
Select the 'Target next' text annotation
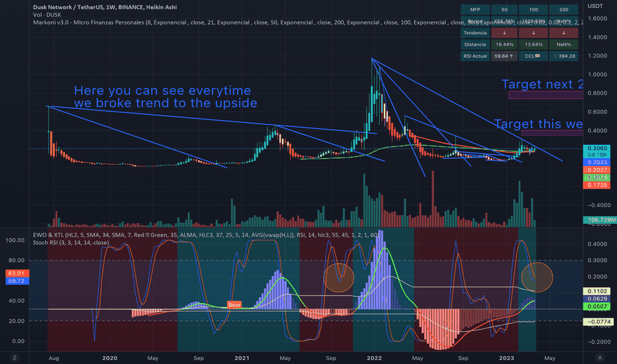pos(542,84)
